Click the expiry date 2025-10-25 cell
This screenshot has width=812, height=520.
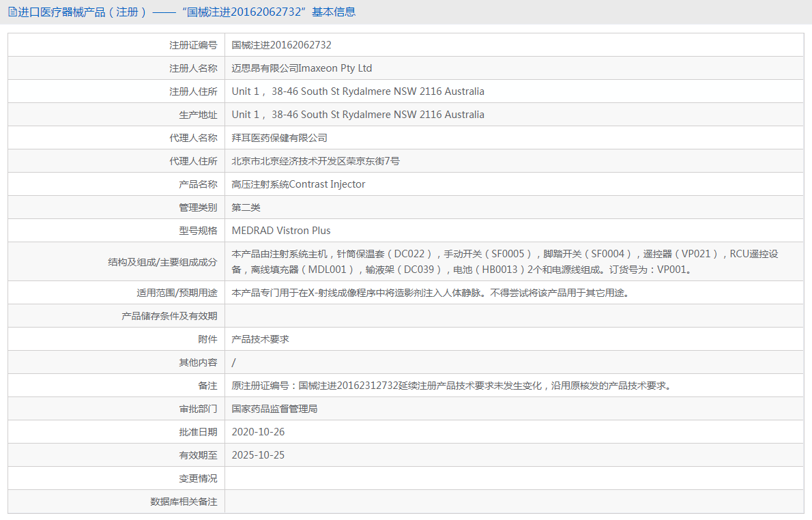pos(258,454)
